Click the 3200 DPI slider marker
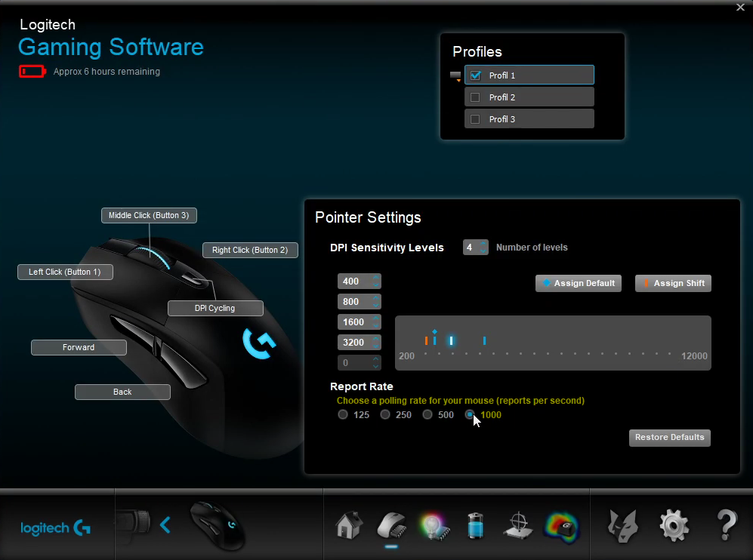753x560 pixels. point(485,340)
